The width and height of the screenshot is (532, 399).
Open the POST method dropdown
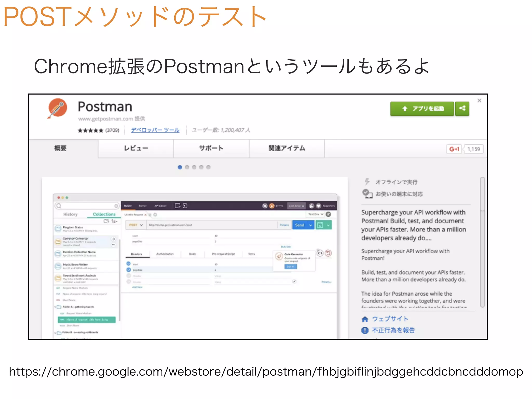(136, 225)
